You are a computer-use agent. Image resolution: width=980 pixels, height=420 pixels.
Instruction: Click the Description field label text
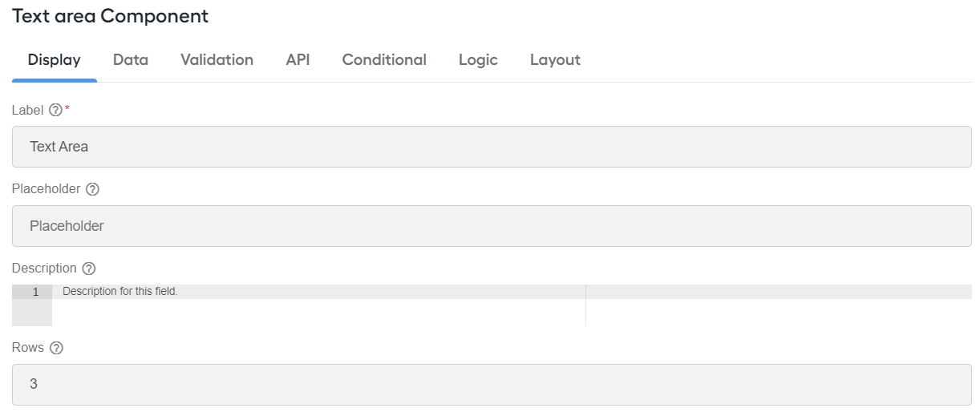click(44, 269)
